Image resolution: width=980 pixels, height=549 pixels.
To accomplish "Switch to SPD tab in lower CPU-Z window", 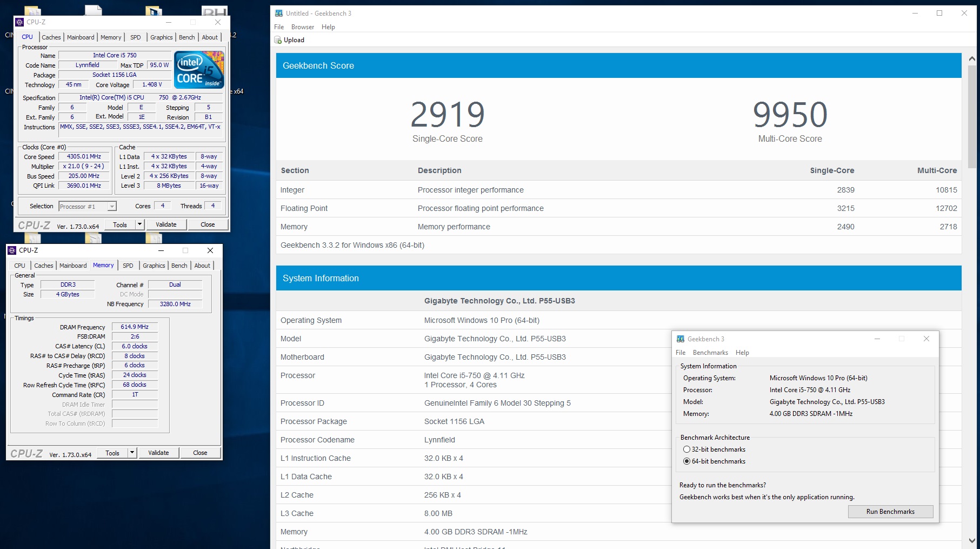I will [128, 266].
